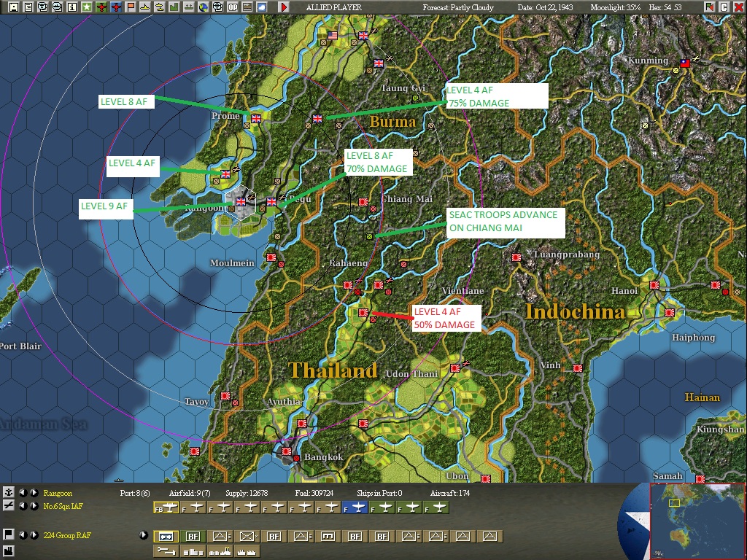This screenshot has width=747, height=560.
Task: Click the globe toolbar icon
Action: pos(204,7)
